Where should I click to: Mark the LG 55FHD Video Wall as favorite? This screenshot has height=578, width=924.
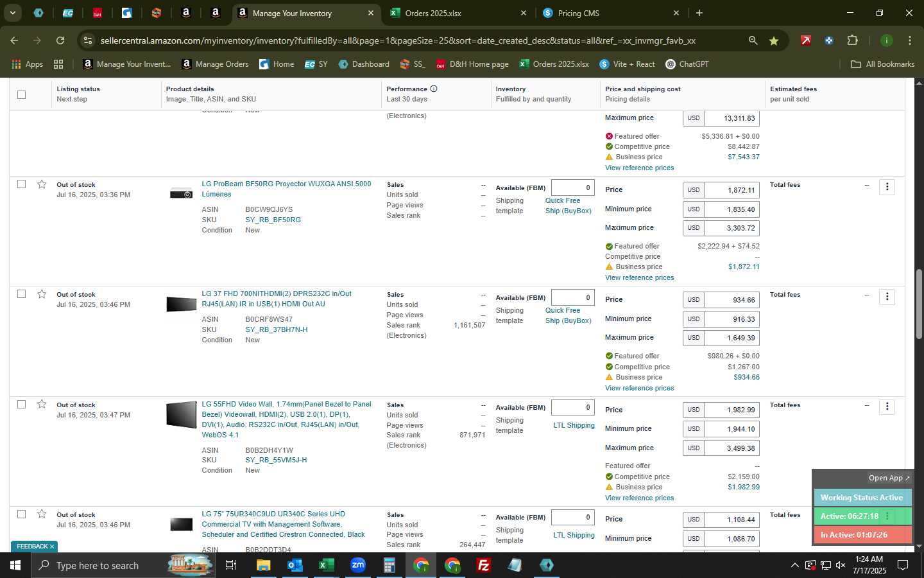42,404
